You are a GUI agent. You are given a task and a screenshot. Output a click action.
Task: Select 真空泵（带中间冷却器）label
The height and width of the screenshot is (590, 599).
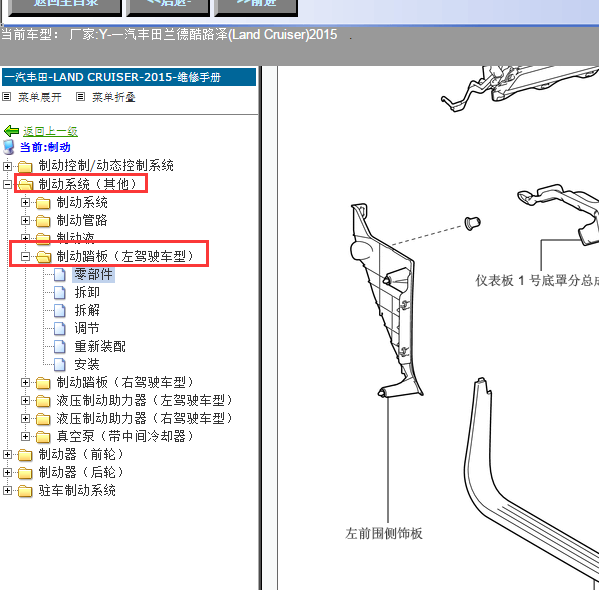pos(125,436)
